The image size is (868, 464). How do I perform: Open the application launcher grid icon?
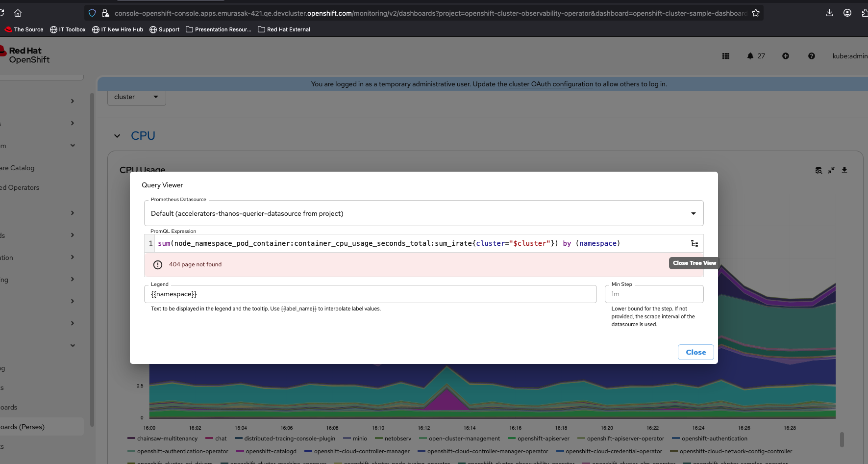[x=726, y=56]
